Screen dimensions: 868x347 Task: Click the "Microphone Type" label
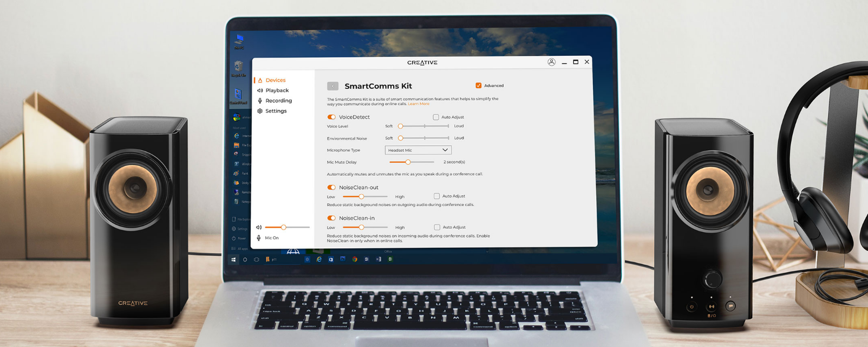coord(343,150)
